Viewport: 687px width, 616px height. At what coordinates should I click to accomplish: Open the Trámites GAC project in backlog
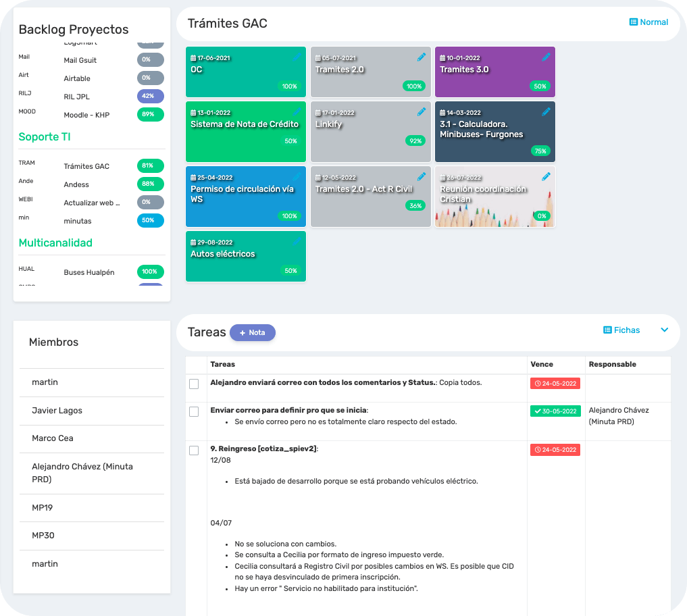click(86, 166)
